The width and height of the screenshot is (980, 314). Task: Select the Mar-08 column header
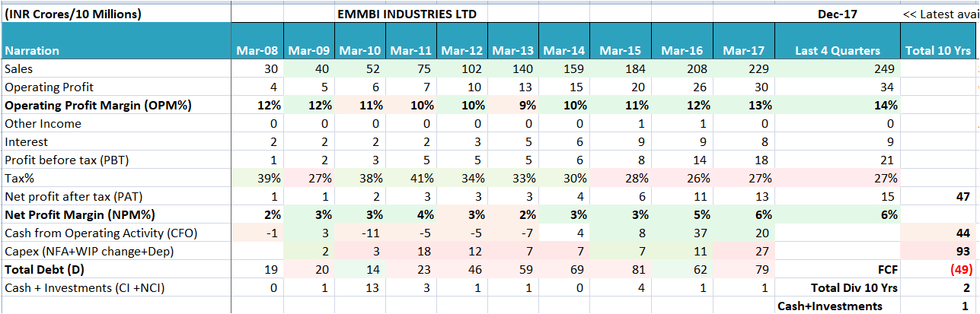tap(257, 51)
